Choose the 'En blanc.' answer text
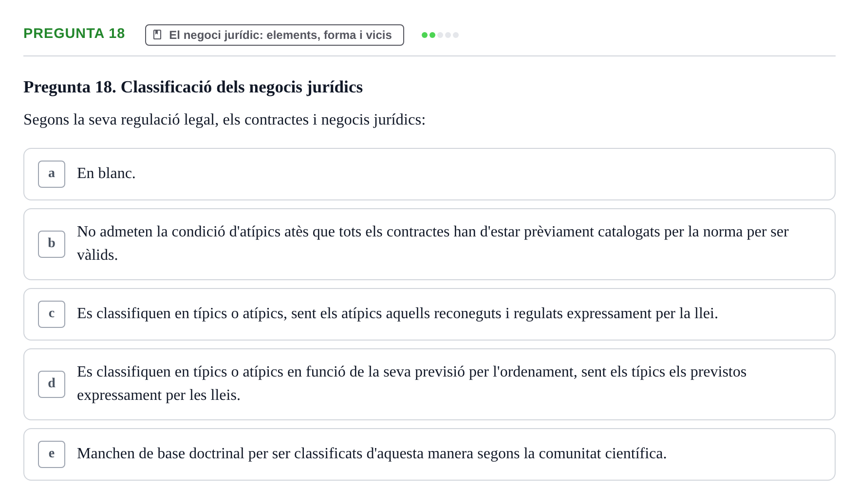 point(106,173)
